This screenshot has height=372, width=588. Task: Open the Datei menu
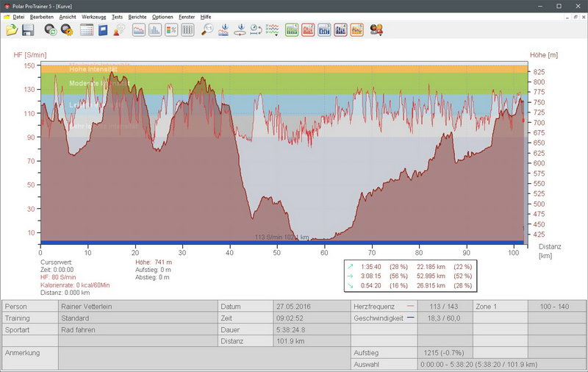pyautogui.click(x=18, y=16)
